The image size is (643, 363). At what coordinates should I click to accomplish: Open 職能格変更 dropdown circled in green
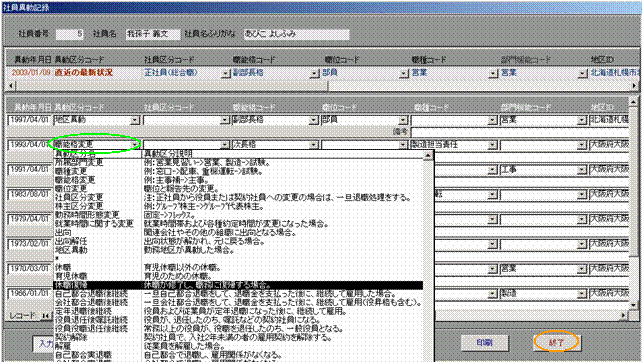pyautogui.click(x=135, y=145)
